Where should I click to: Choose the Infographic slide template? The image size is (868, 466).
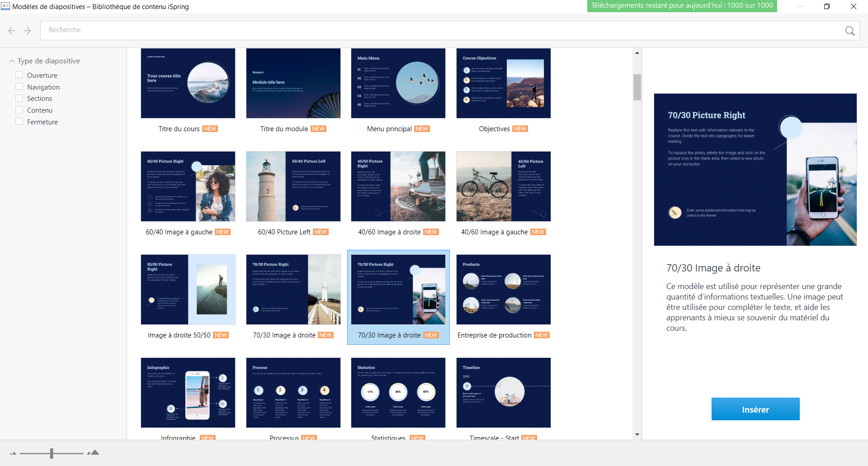coord(188,393)
